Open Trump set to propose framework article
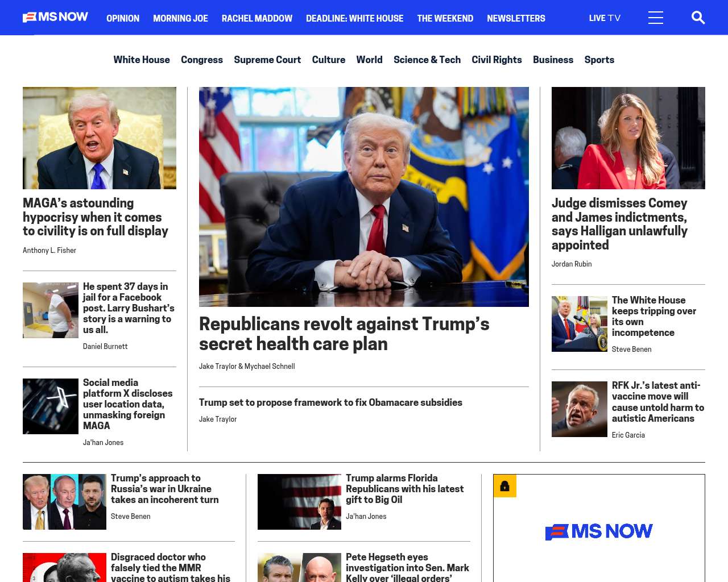The height and width of the screenshot is (582, 728). pos(330,402)
